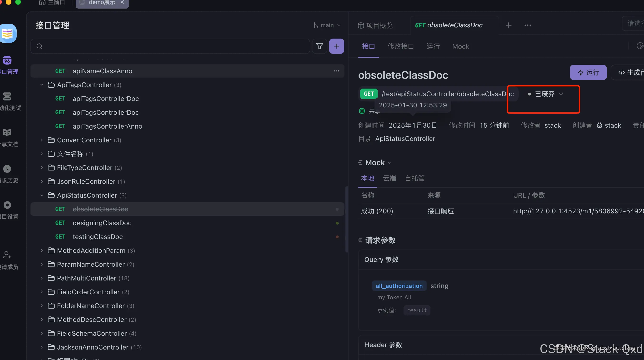Open invite members icon

pos(7,255)
